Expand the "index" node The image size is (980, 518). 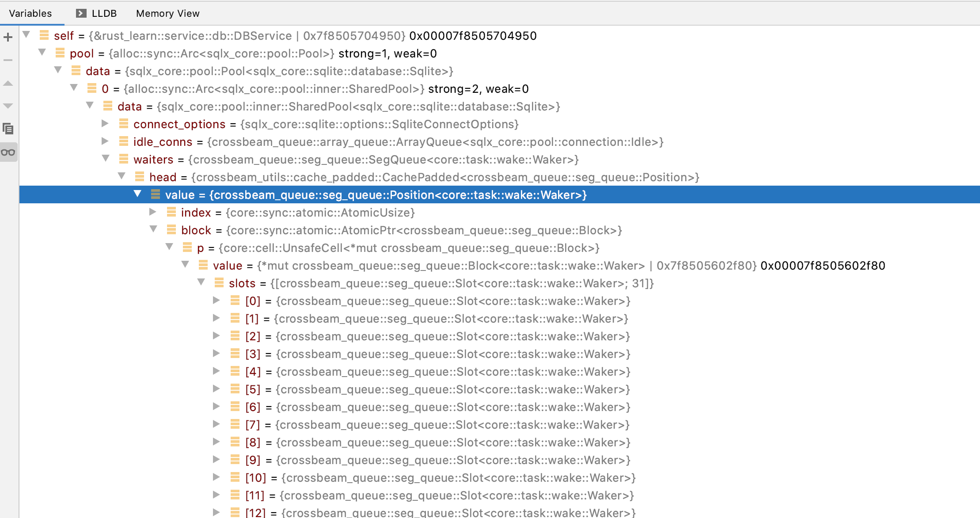click(x=153, y=212)
